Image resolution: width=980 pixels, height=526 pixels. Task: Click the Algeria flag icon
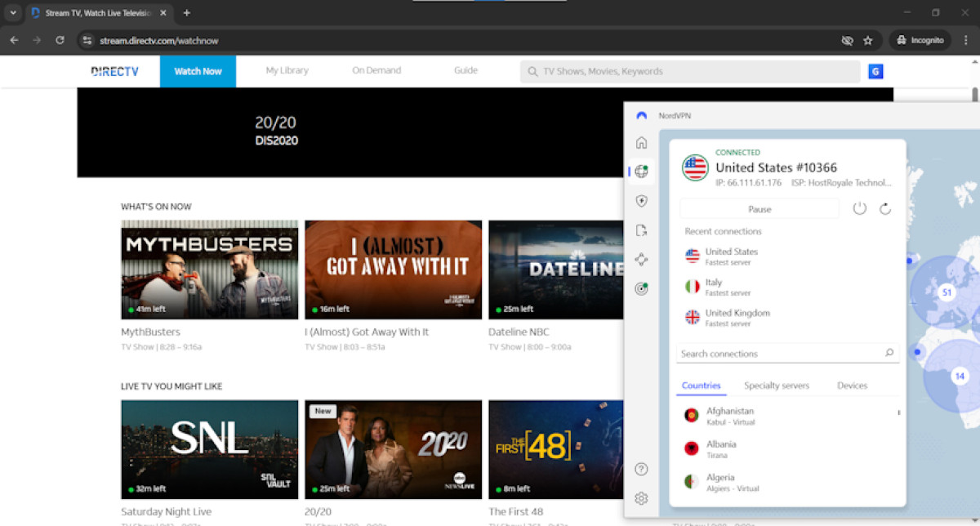(692, 482)
